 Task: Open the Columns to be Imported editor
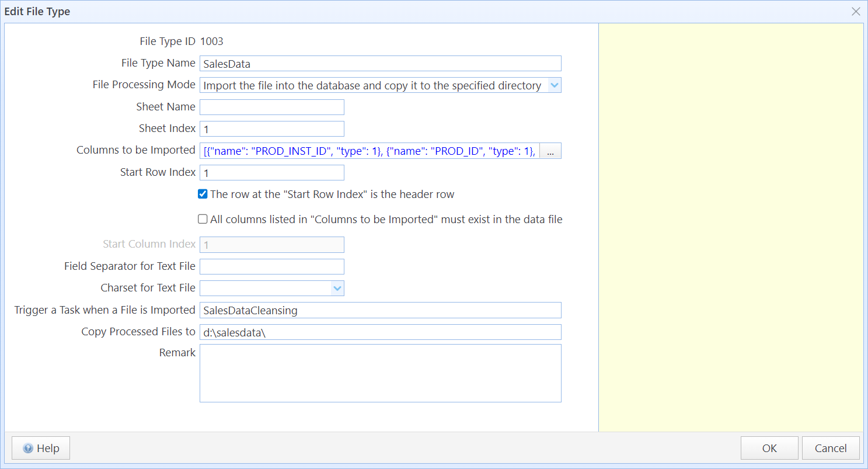550,151
